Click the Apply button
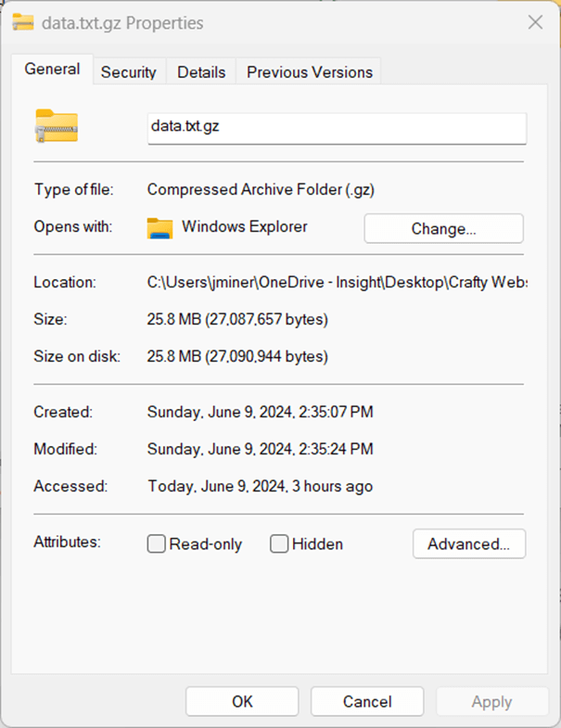 pos(491,702)
